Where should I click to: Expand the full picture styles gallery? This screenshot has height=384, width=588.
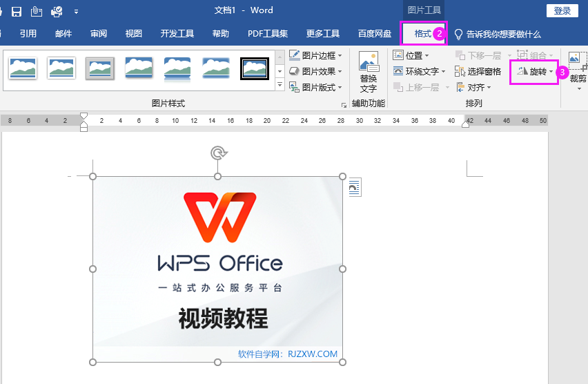tap(280, 84)
